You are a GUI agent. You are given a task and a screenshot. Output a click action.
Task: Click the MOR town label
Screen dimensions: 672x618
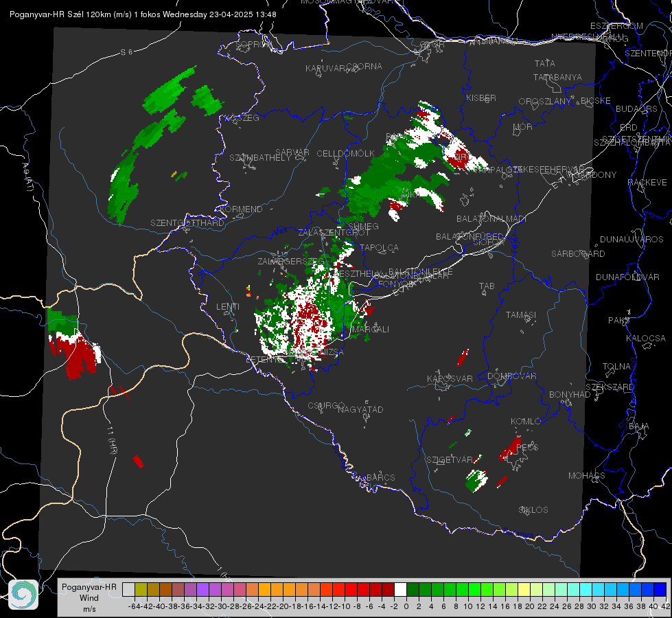[523, 126]
